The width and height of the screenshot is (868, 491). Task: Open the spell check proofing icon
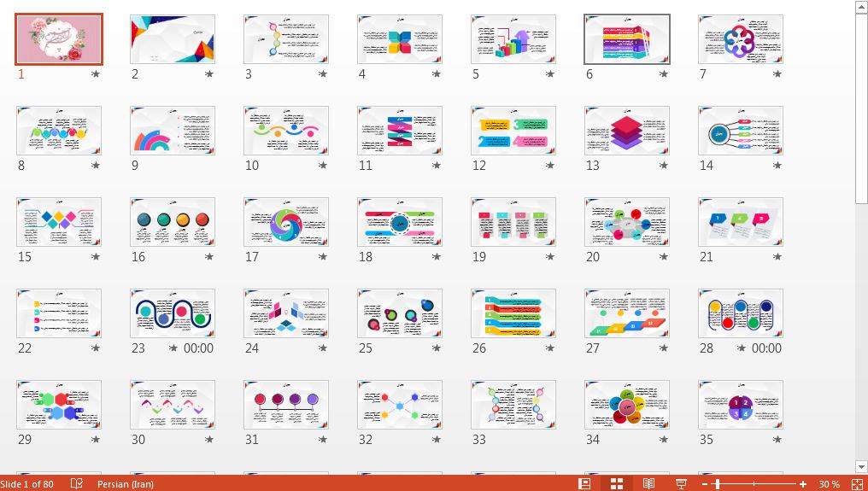[x=77, y=484]
